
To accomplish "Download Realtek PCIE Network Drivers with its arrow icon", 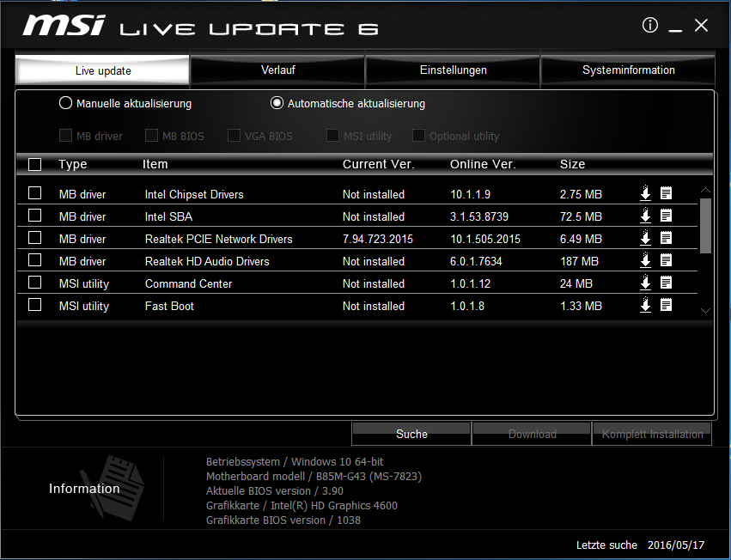I will pyautogui.click(x=645, y=238).
